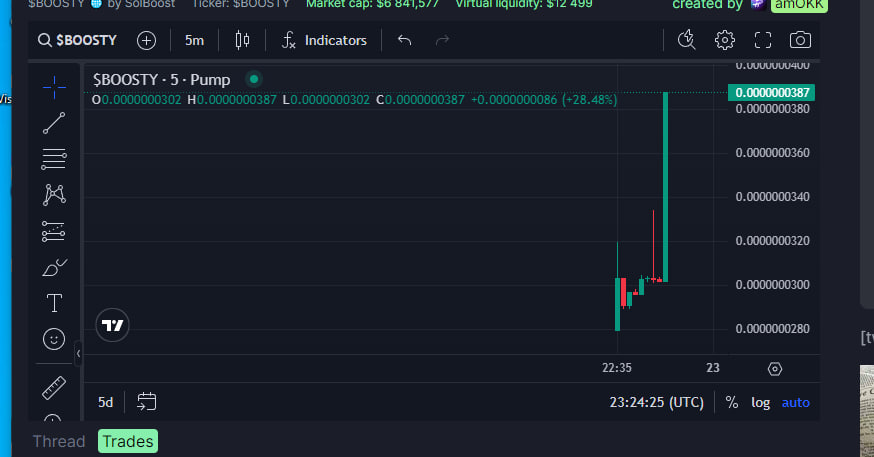Select the Text annotation tool

54,303
